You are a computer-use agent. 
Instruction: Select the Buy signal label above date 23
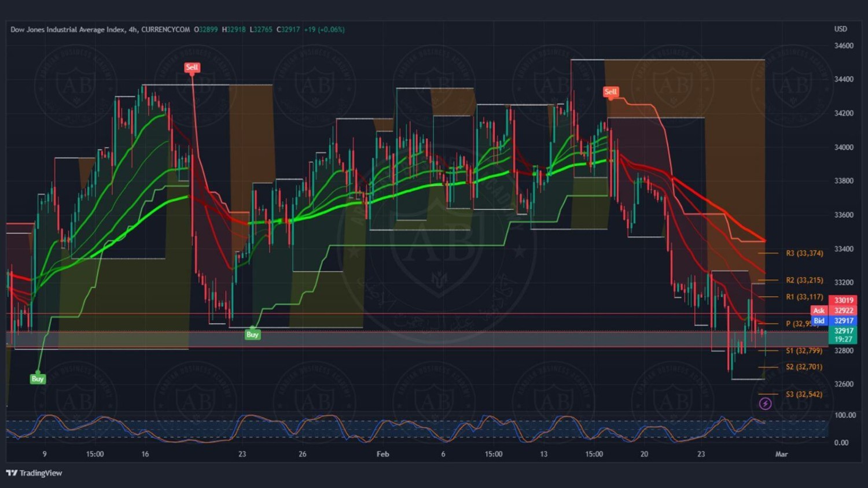[x=252, y=334]
